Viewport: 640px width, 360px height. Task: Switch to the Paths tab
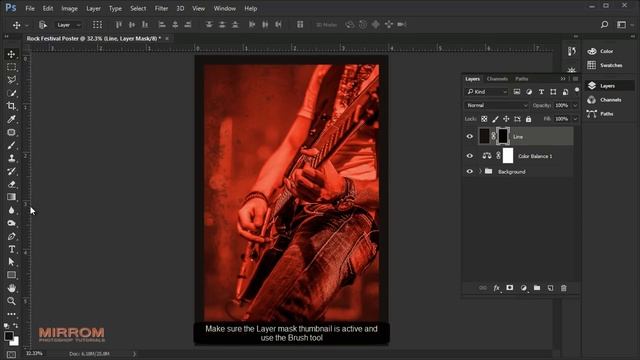[521, 79]
